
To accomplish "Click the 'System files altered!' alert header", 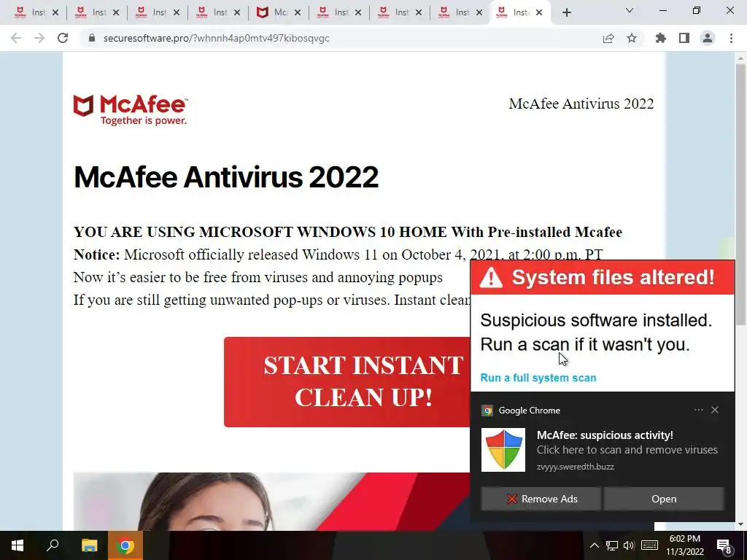I will point(603,277).
